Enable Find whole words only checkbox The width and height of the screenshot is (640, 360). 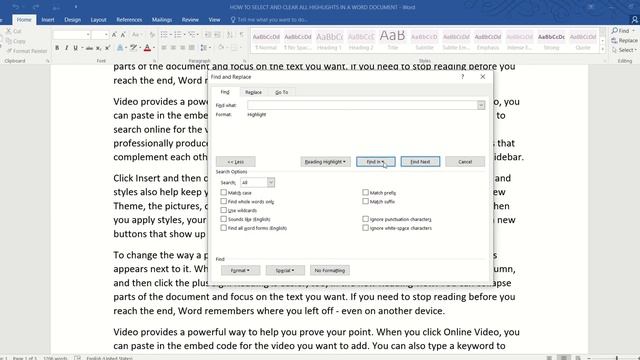click(223, 201)
